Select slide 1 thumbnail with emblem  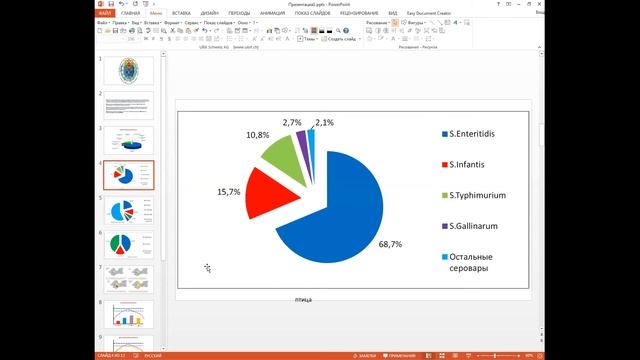[129, 71]
